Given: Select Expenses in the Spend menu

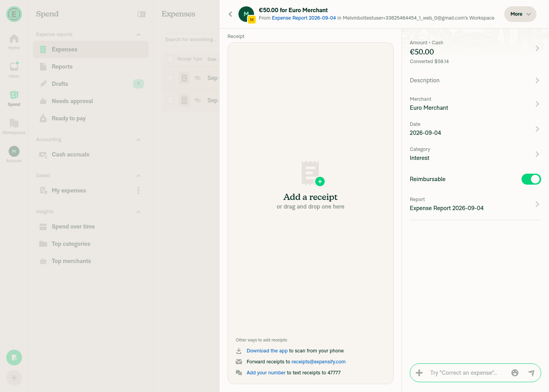Looking at the screenshot, I should (x=91, y=49).
